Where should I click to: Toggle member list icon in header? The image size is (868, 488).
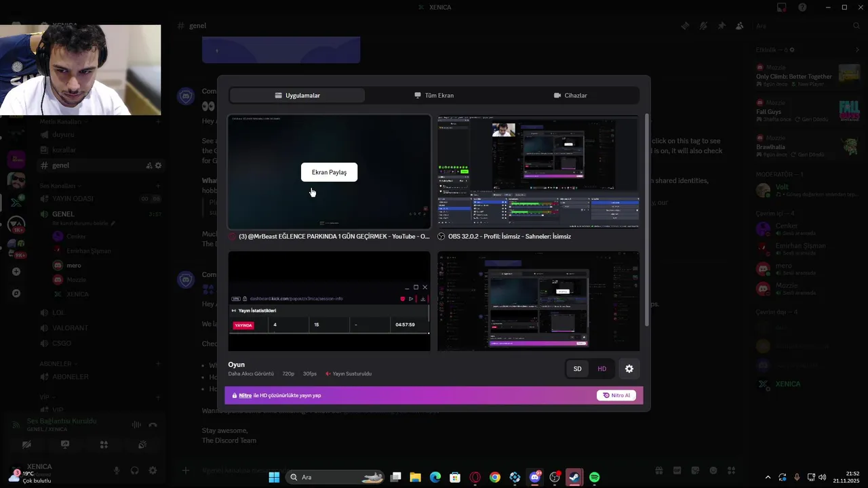740,26
